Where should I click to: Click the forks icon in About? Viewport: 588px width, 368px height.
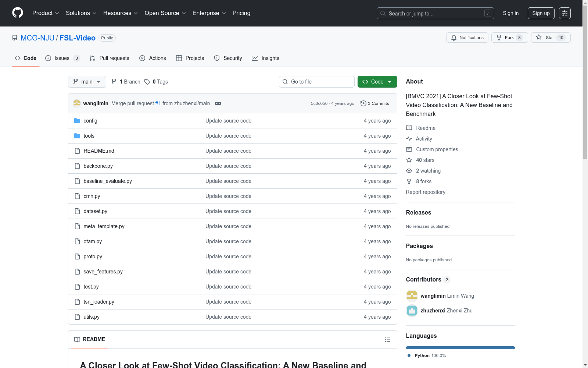tap(409, 181)
